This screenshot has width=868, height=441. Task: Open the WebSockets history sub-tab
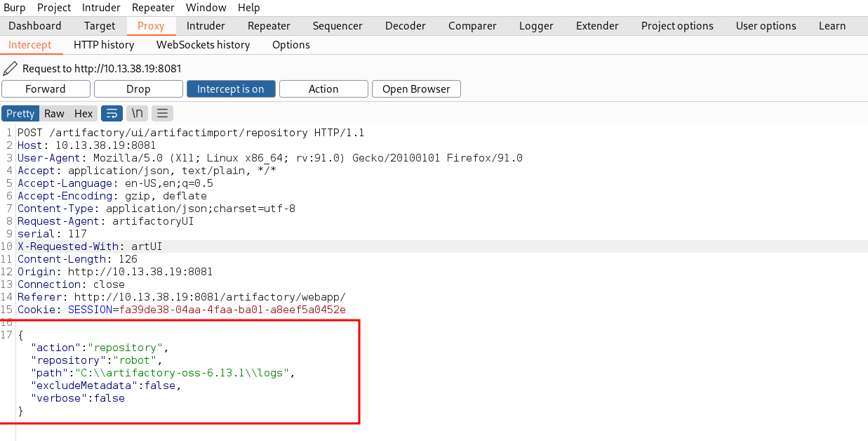tap(203, 45)
